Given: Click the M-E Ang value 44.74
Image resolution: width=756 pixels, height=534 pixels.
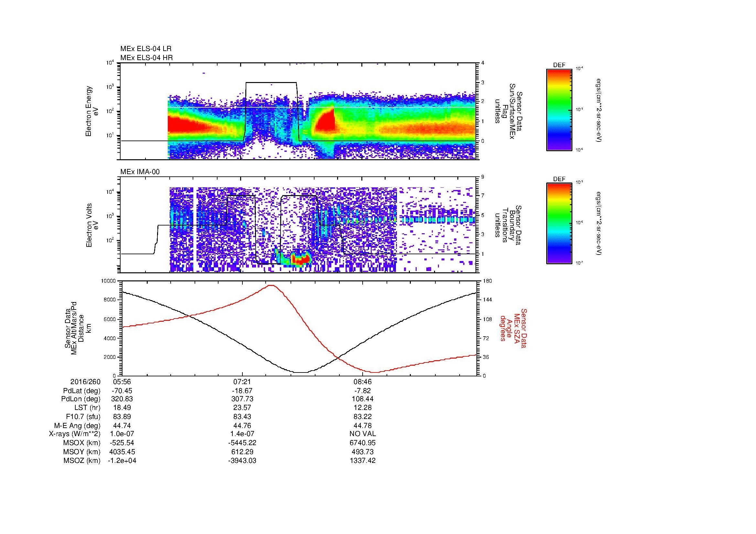Looking at the screenshot, I should (x=122, y=425).
